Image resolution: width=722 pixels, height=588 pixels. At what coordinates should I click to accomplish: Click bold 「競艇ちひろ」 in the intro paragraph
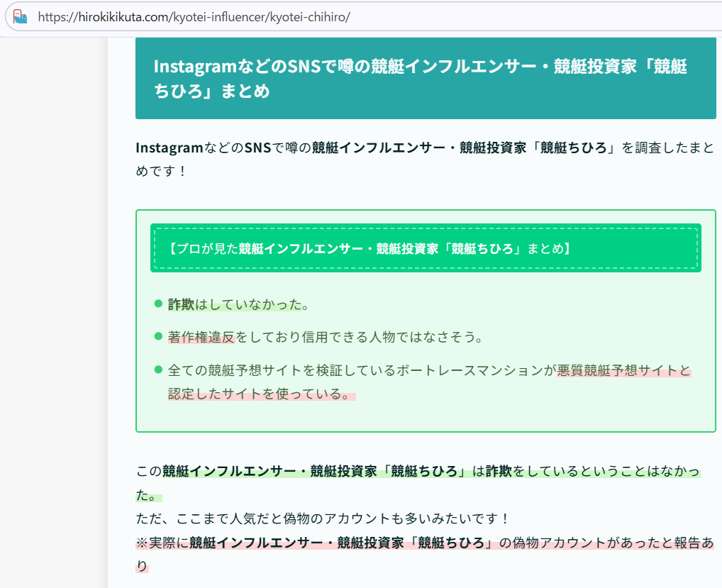coord(573,148)
